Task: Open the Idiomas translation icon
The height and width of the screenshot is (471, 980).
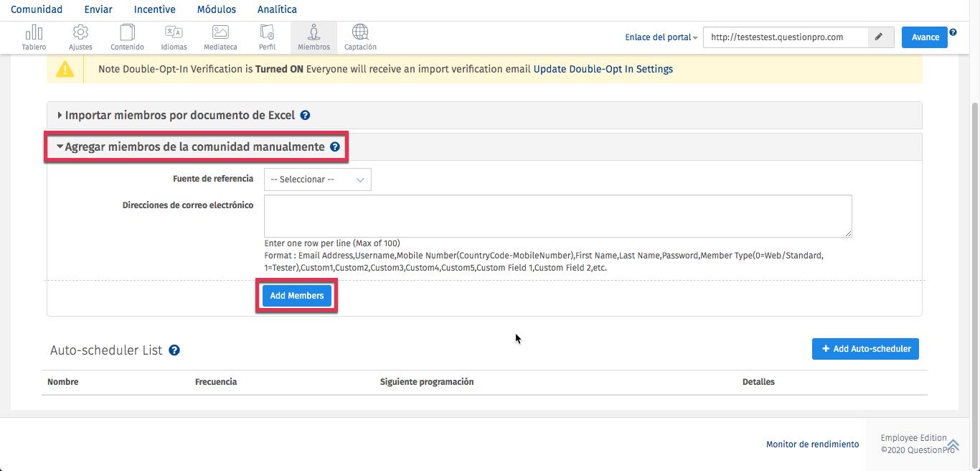Action: 174,37
